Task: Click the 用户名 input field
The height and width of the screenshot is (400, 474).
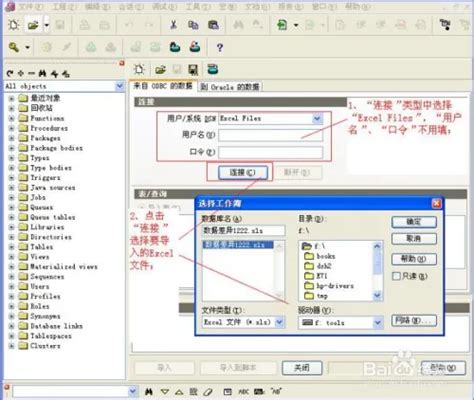Action: (270, 135)
